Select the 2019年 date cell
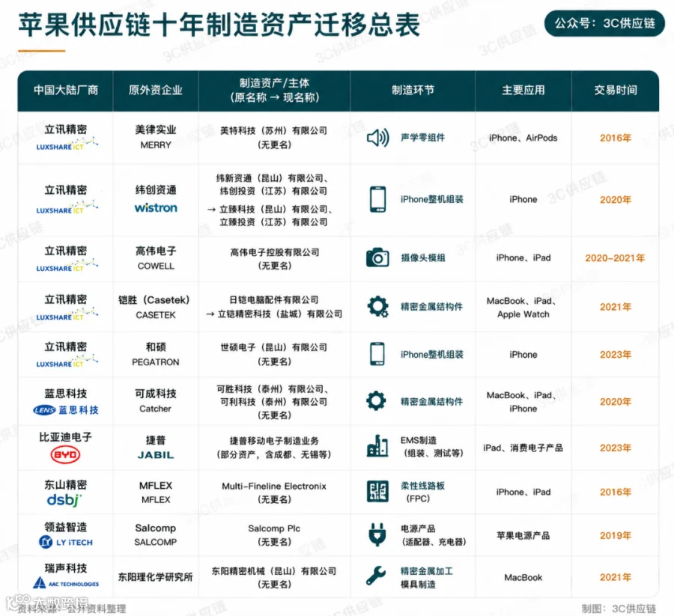This screenshot has width=674, height=616. click(616, 535)
